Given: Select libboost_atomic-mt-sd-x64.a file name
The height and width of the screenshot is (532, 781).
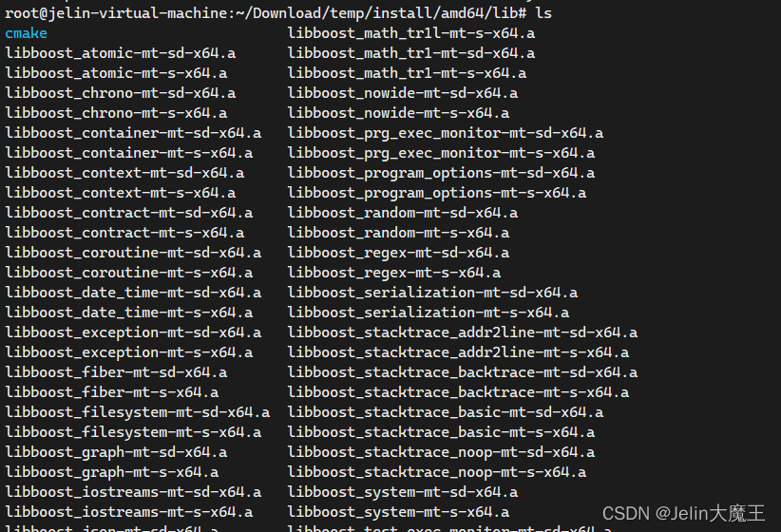Looking at the screenshot, I should [121, 53].
